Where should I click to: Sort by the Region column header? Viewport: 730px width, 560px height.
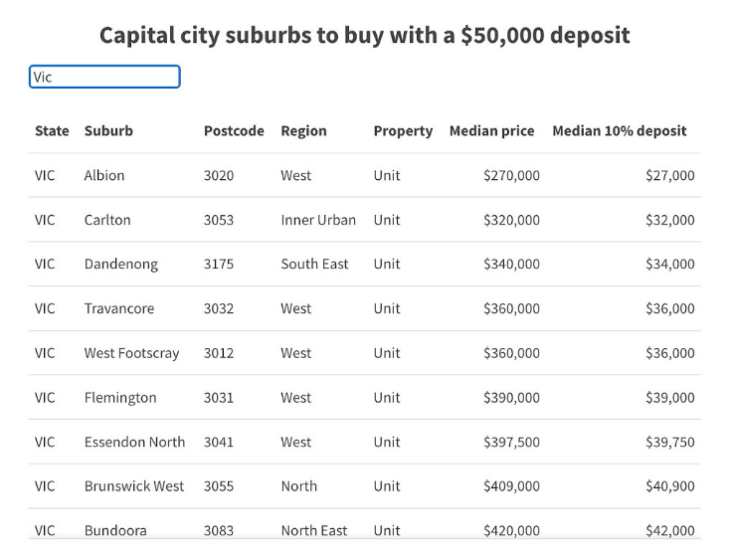tap(303, 131)
